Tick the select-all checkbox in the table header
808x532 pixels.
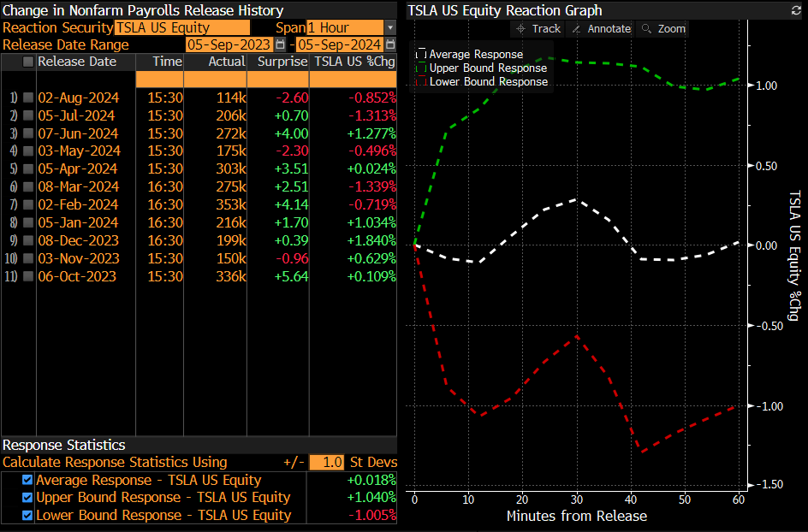(28, 62)
